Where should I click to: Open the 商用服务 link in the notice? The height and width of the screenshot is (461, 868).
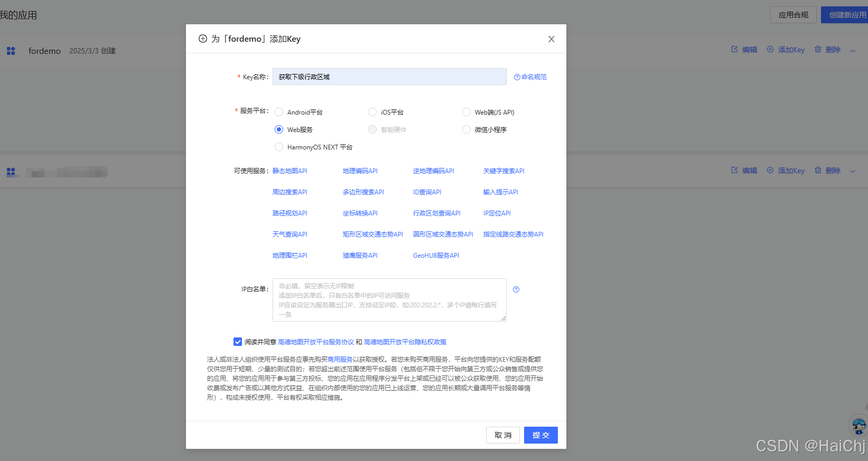pos(340,360)
